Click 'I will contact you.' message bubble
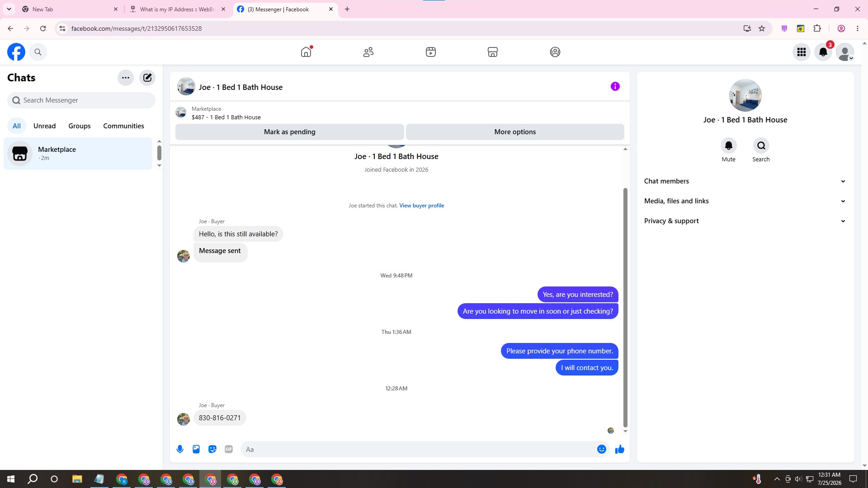This screenshot has height=488, width=868. point(587,368)
